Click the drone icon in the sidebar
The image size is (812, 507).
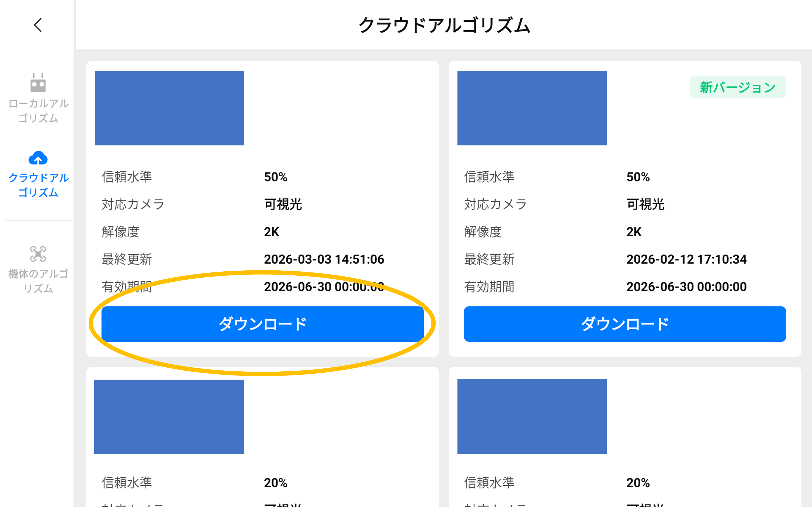tap(38, 254)
